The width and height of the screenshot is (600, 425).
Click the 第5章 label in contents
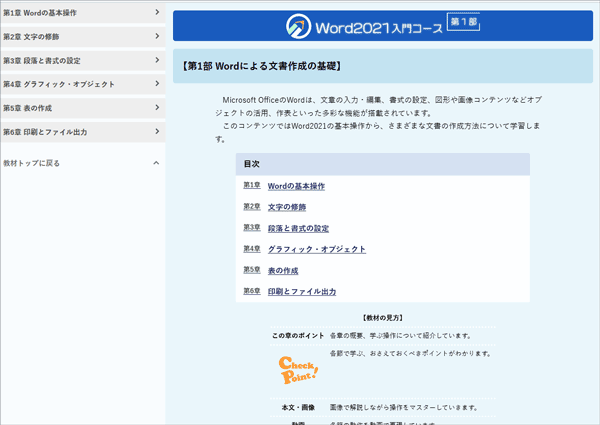click(252, 270)
